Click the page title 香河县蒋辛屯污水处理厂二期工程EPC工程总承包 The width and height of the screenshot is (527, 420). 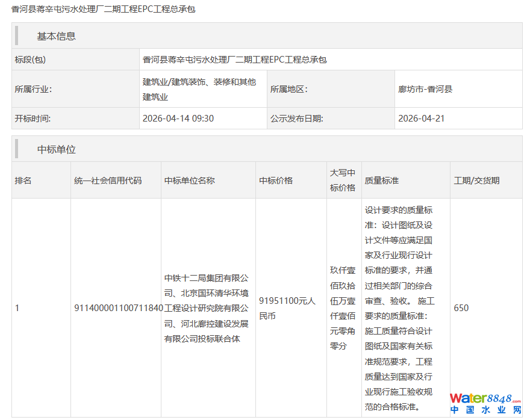click(103, 9)
